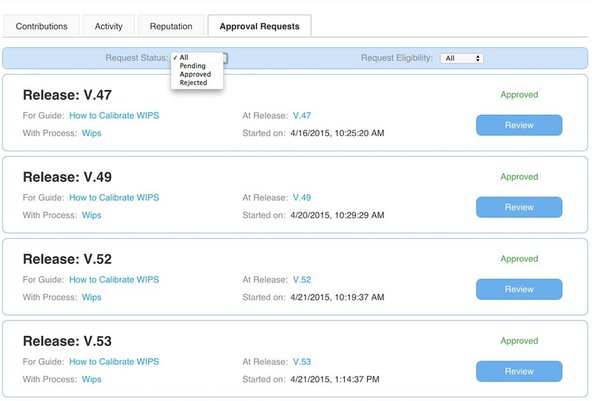Review the Release V.47 request

tap(519, 125)
